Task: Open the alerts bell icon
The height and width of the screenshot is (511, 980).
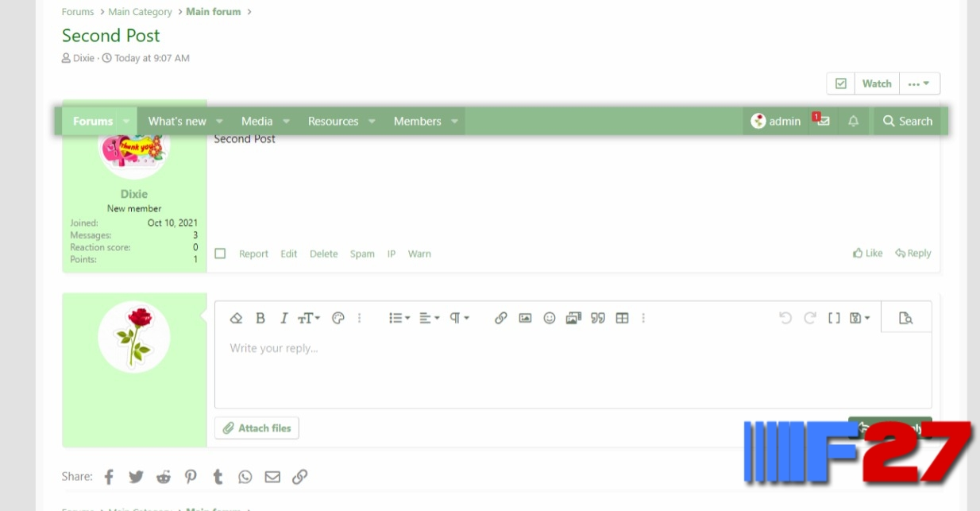Action: [854, 122]
